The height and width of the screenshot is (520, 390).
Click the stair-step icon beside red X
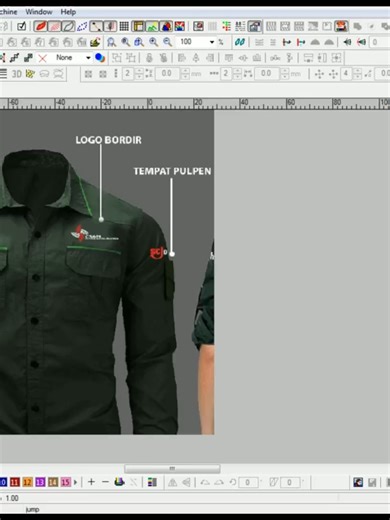[x=28, y=58]
